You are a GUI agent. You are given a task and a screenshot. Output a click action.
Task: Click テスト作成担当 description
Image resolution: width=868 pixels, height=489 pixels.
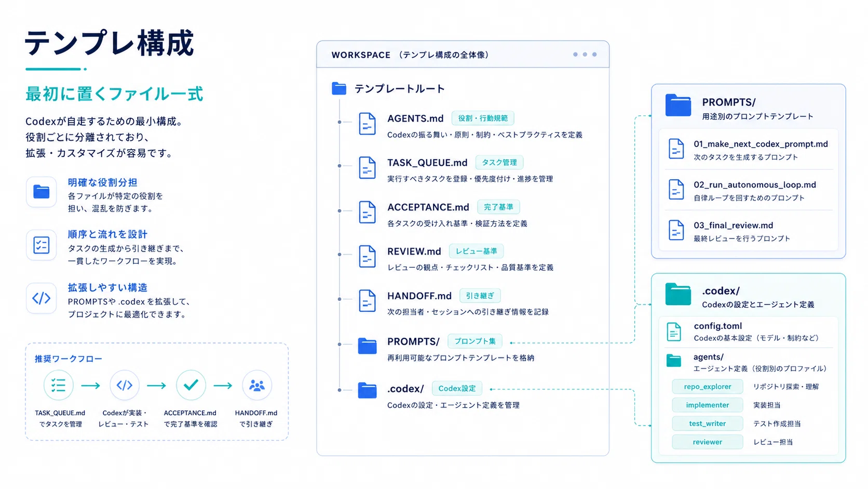777,424
